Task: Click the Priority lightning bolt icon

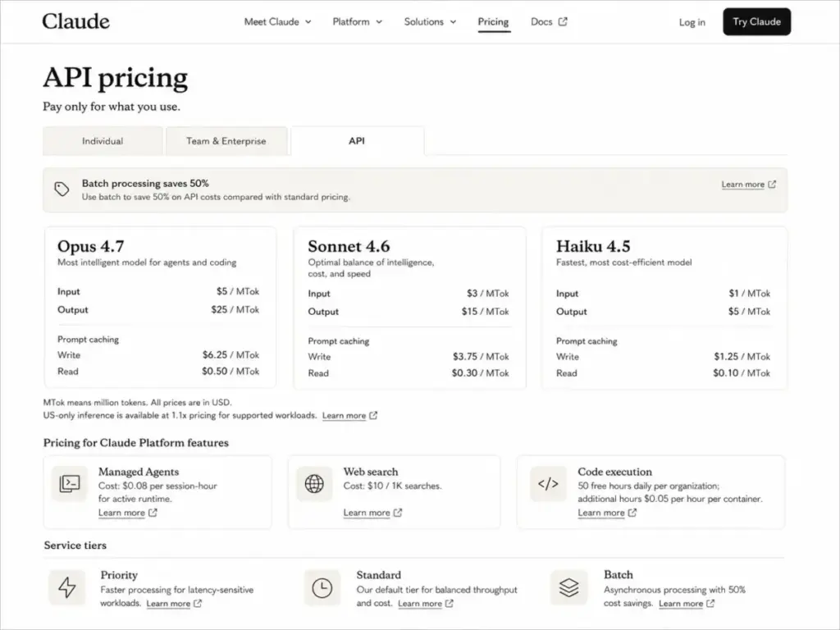Action: pyautogui.click(x=67, y=587)
